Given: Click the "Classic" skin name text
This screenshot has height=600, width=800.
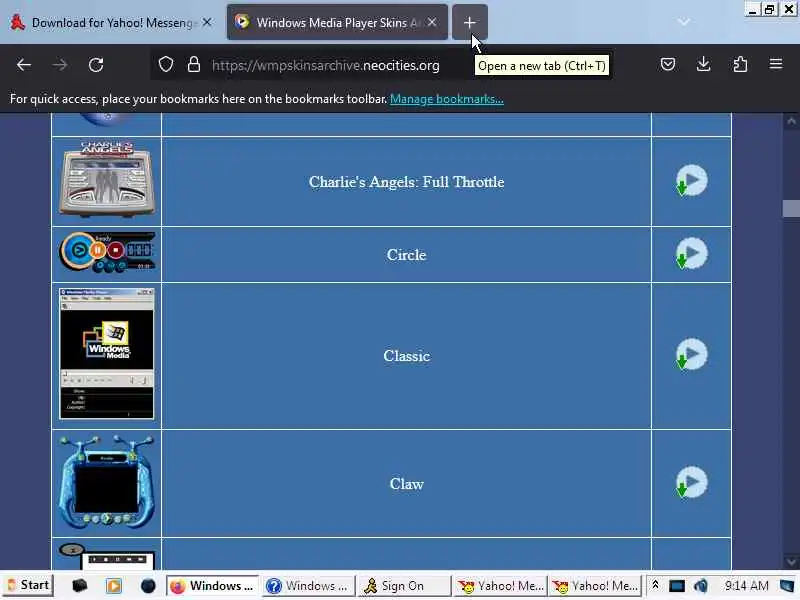Looking at the screenshot, I should (407, 356).
